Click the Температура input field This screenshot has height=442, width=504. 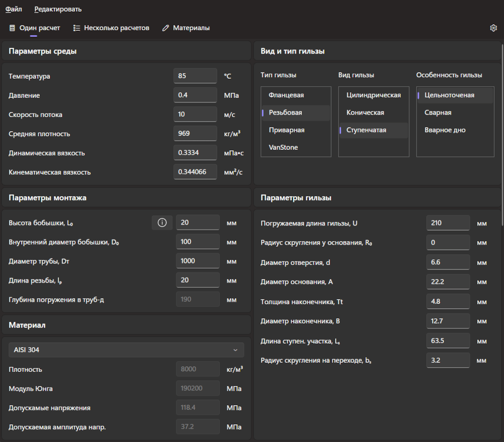pos(195,76)
